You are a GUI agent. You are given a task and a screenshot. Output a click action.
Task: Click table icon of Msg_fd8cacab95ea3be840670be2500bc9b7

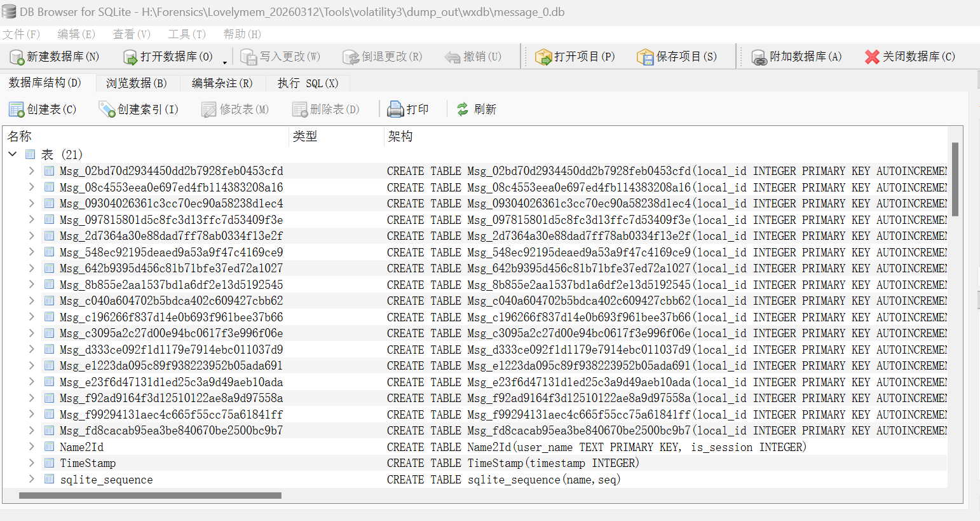pos(49,430)
